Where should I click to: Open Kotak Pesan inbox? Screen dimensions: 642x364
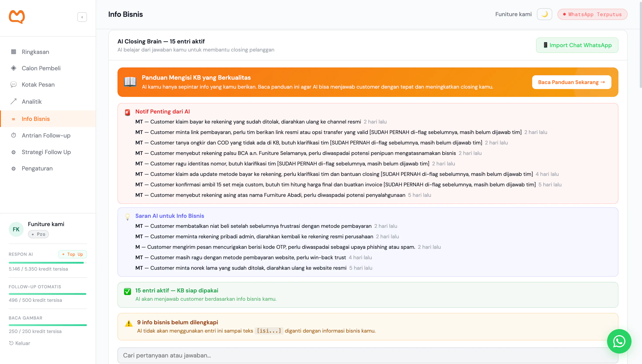point(48,84)
